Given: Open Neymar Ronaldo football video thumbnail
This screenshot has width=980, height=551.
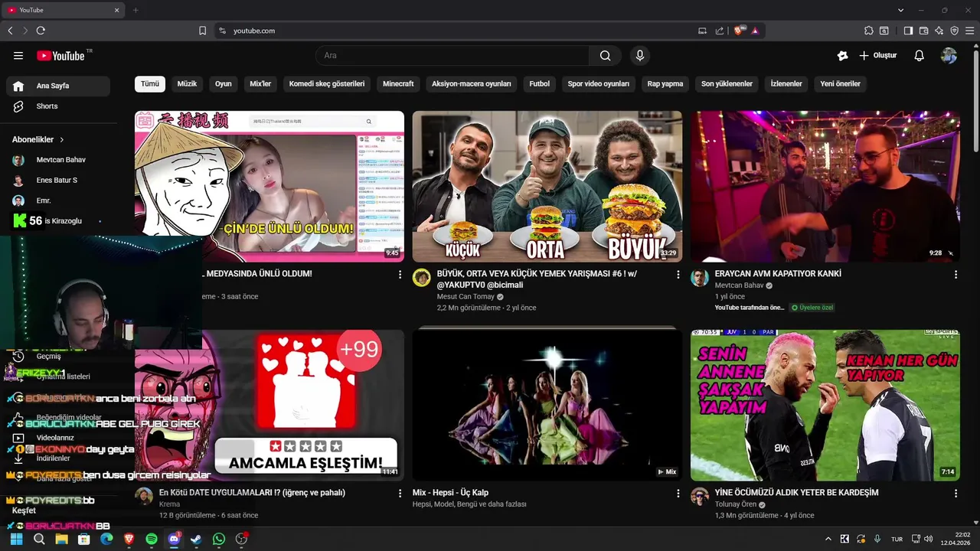Looking at the screenshot, I should [825, 405].
